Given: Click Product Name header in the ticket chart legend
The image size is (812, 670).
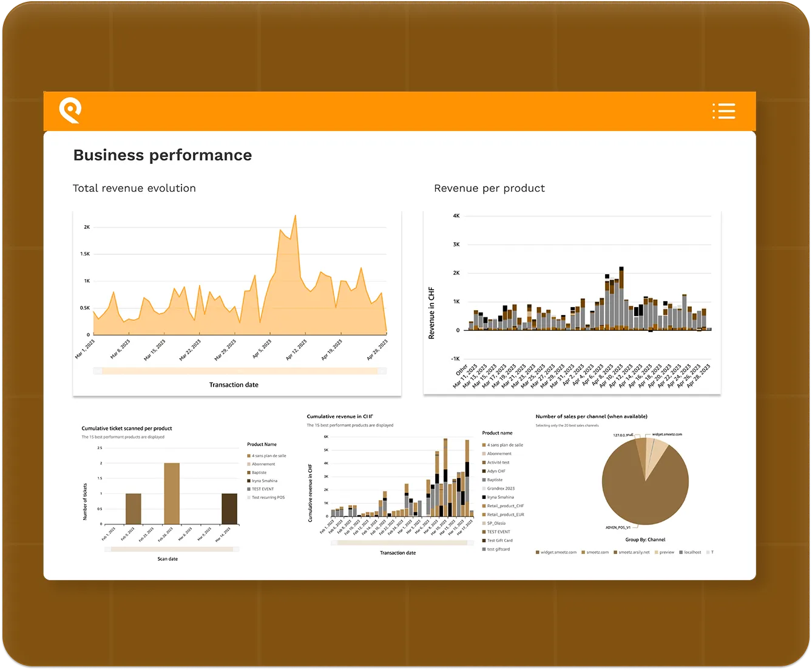Looking at the screenshot, I should pyautogui.click(x=262, y=444).
